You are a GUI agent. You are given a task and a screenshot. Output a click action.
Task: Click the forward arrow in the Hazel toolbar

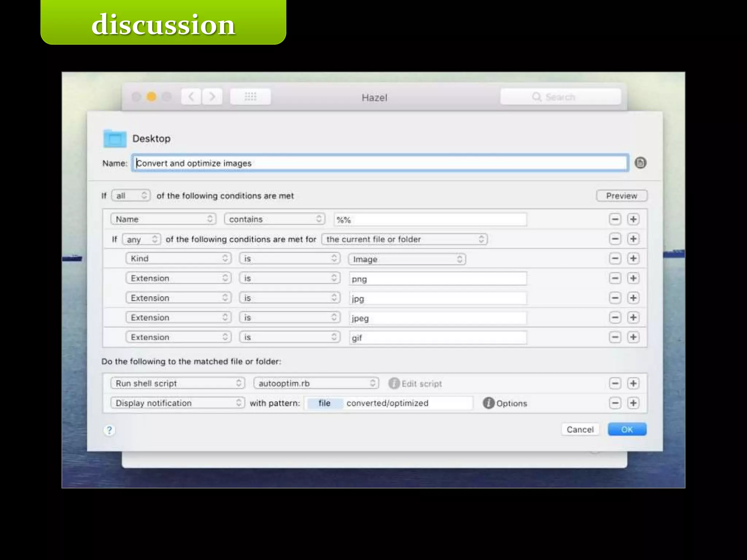(x=212, y=97)
